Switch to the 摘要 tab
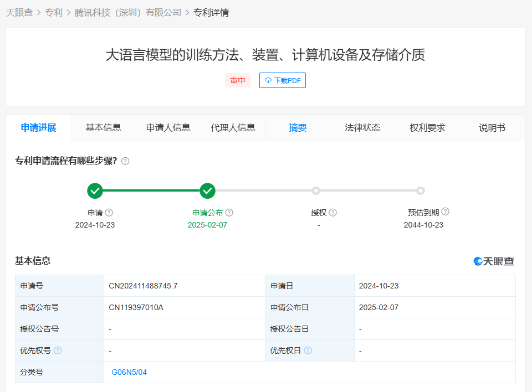532x392 pixels. coord(298,127)
